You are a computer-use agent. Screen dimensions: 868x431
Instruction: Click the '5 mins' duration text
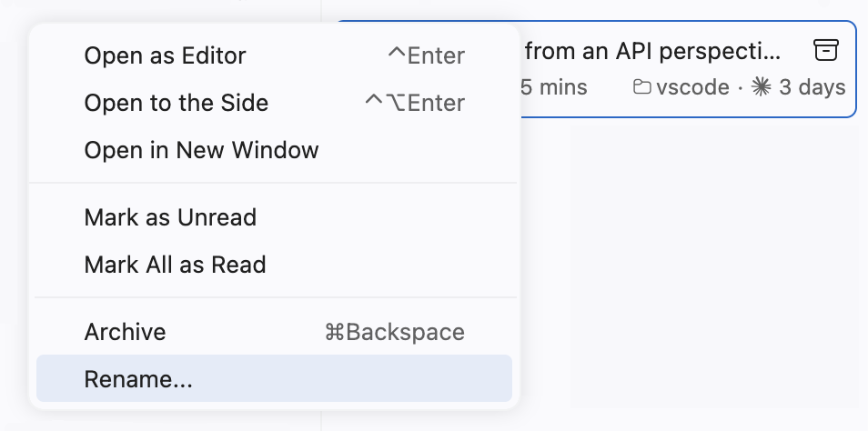click(x=553, y=87)
